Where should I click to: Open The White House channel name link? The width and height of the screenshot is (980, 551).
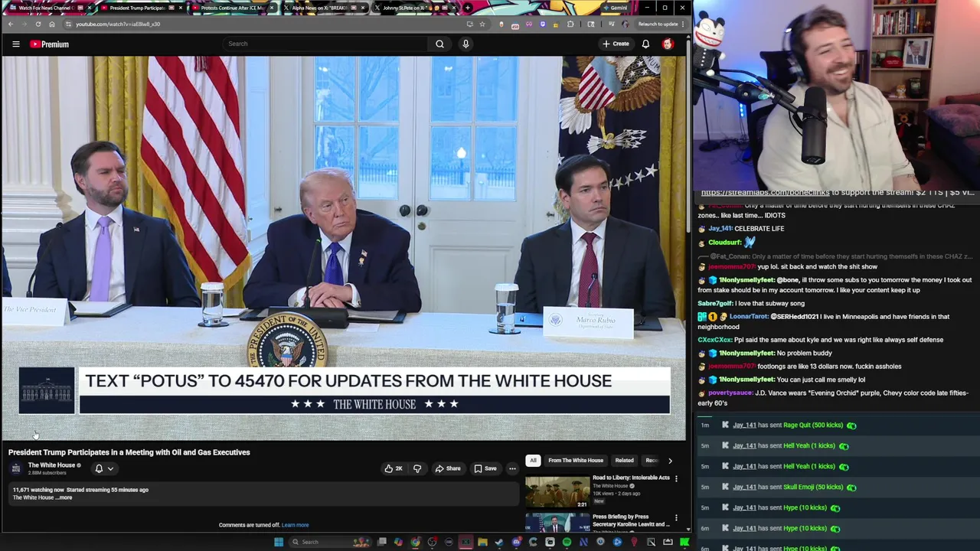tap(51, 465)
